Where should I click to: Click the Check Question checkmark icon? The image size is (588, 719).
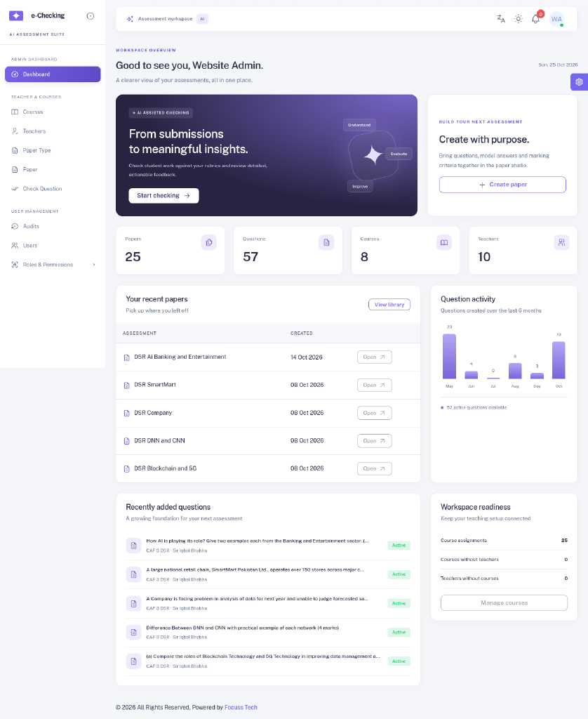(15, 188)
